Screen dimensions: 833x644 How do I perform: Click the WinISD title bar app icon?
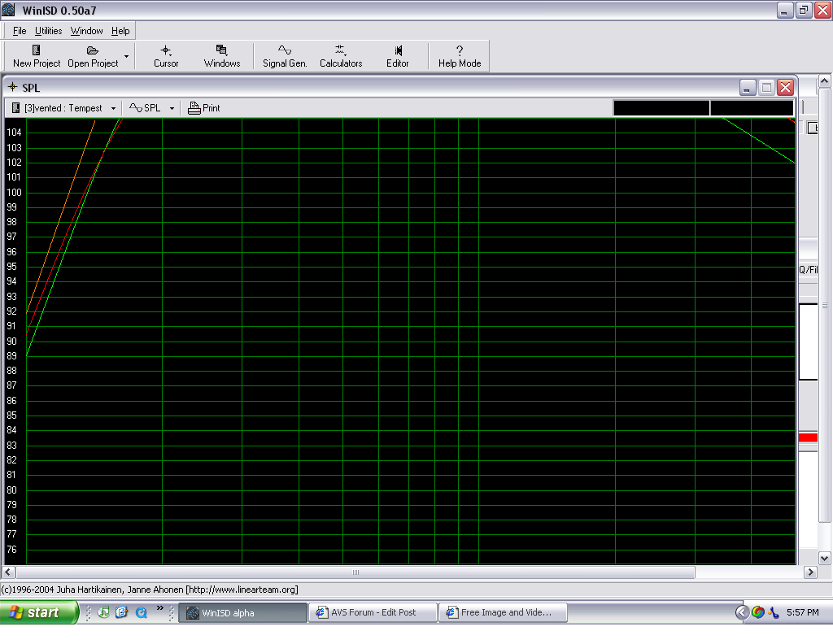coord(8,10)
